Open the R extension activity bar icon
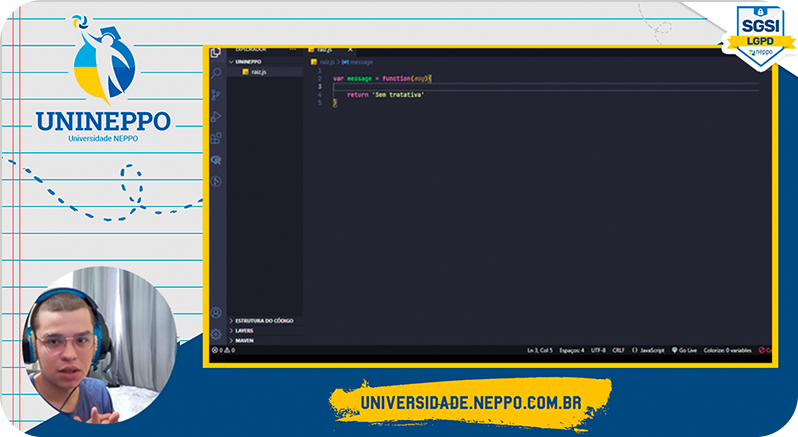The image size is (798, 437). (216, 160)
